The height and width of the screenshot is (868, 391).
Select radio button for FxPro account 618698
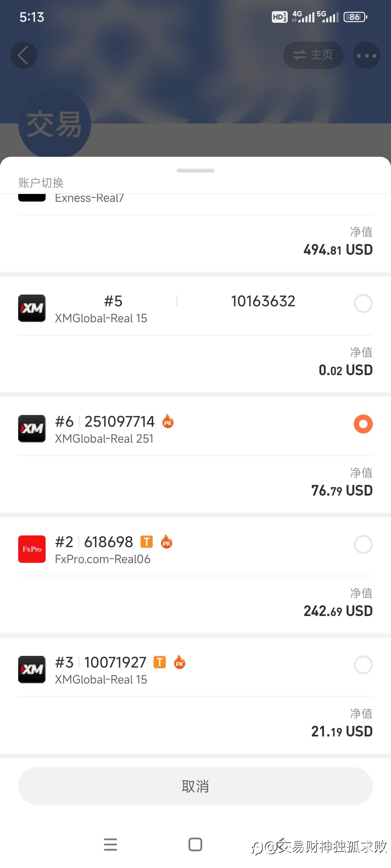click(x=363, y=544)
